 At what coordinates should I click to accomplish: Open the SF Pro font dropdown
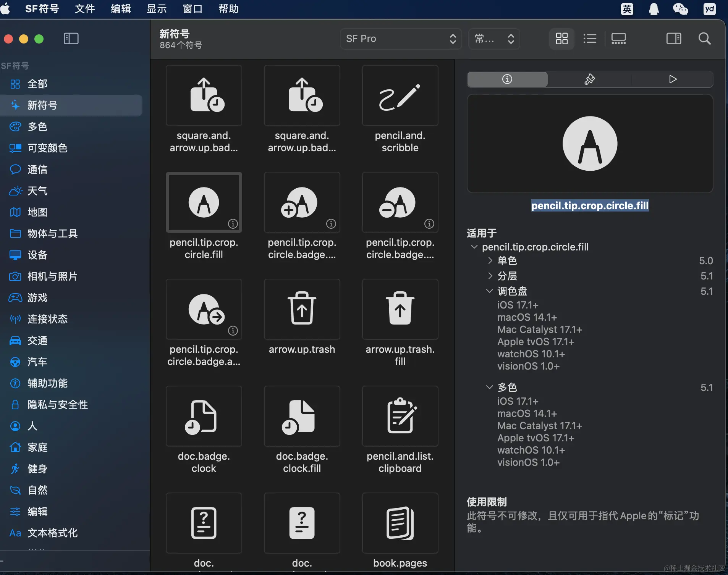(401, 39)
